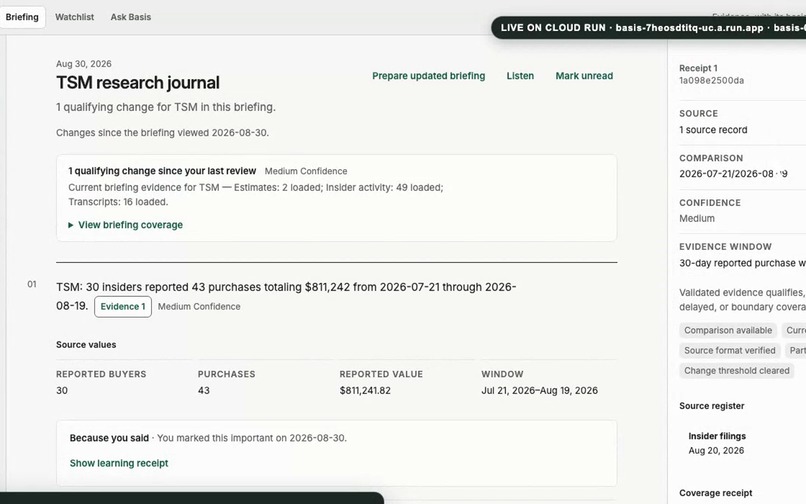
Task: Click the reported buyers value 30
Action: point(62,390)
